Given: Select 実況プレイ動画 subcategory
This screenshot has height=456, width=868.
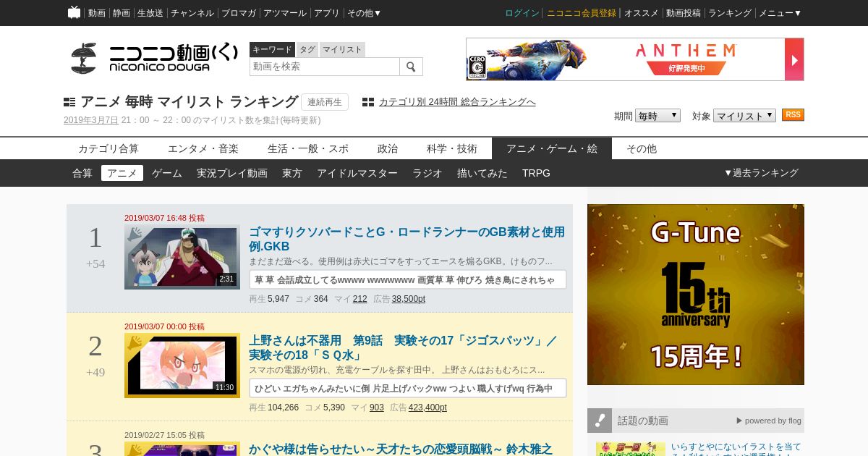Looking at the screenshot, I should click(232, 173).
